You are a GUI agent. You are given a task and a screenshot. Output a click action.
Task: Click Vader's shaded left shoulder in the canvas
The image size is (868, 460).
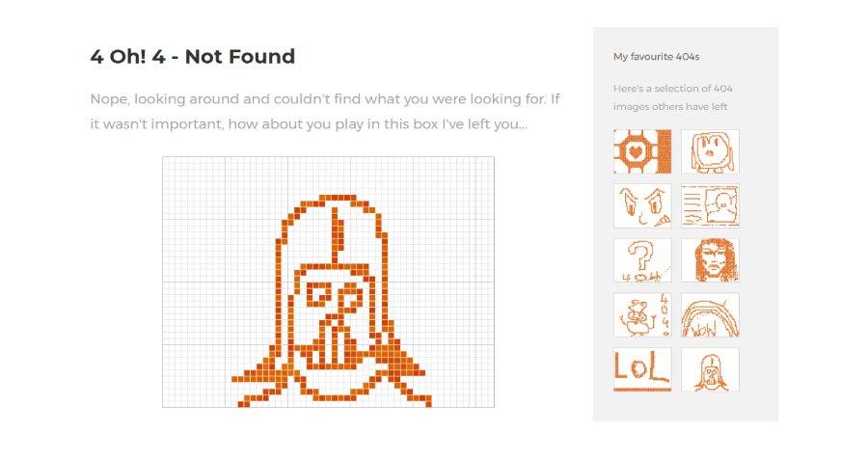click(x=267, y=369)
